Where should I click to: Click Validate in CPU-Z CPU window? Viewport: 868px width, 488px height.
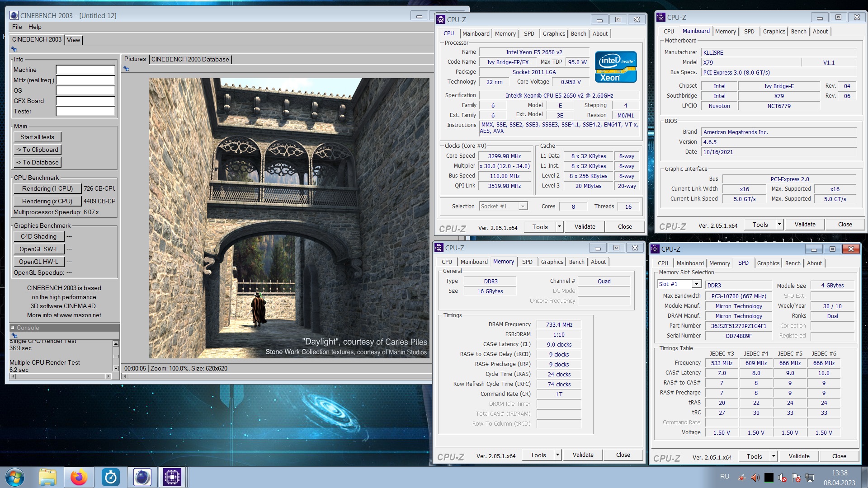585,227
